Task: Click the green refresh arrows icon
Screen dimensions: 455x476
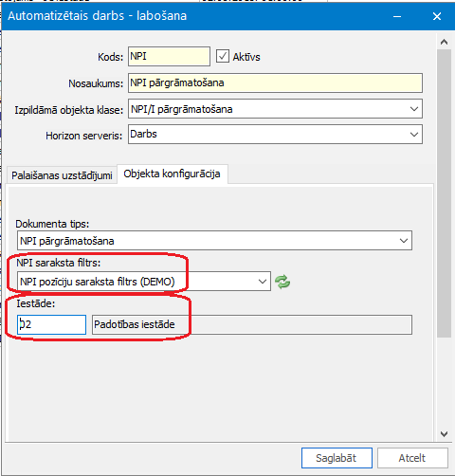Action: click(x=282, y=282)
